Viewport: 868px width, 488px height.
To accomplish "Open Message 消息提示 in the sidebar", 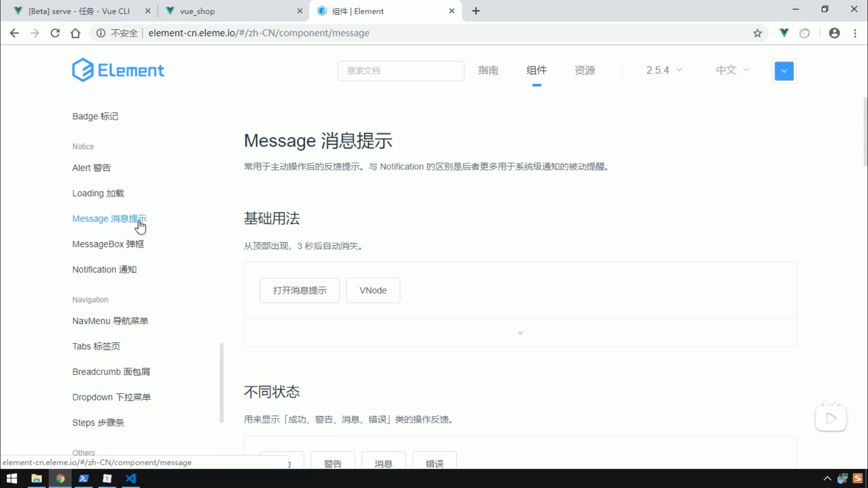I will click(x=109, y=219).
